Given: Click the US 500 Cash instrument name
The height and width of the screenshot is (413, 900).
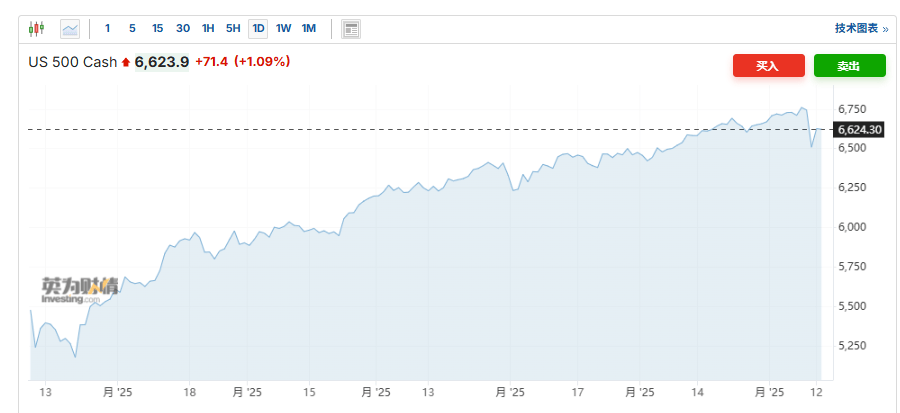Looking at the screenshot, I should (x=72, y=62).
